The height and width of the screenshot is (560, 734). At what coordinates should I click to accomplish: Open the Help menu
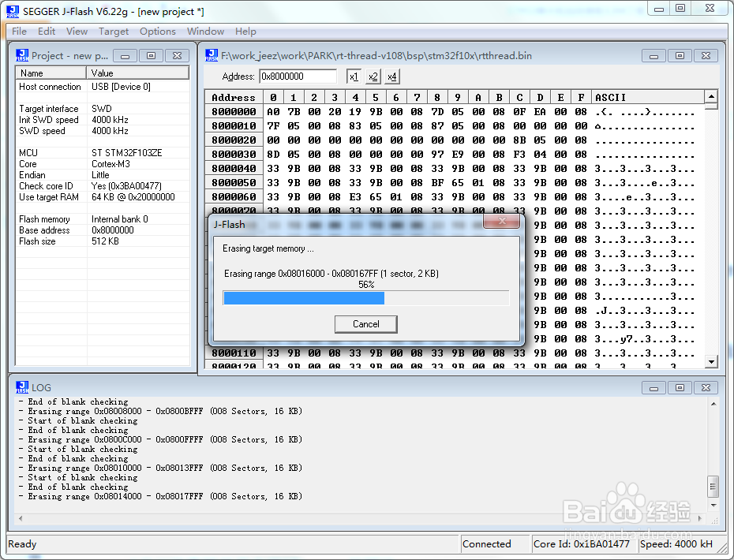tap(245, 32)
